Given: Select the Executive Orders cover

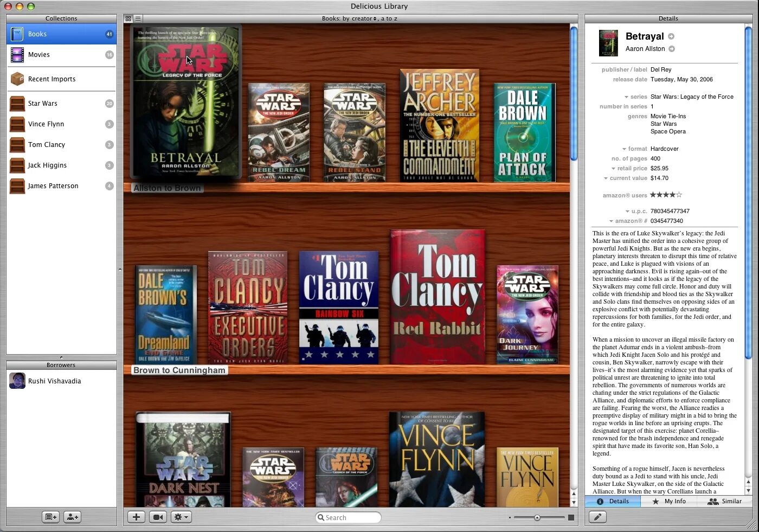Looking at the screenshot, I should [248, 307].
